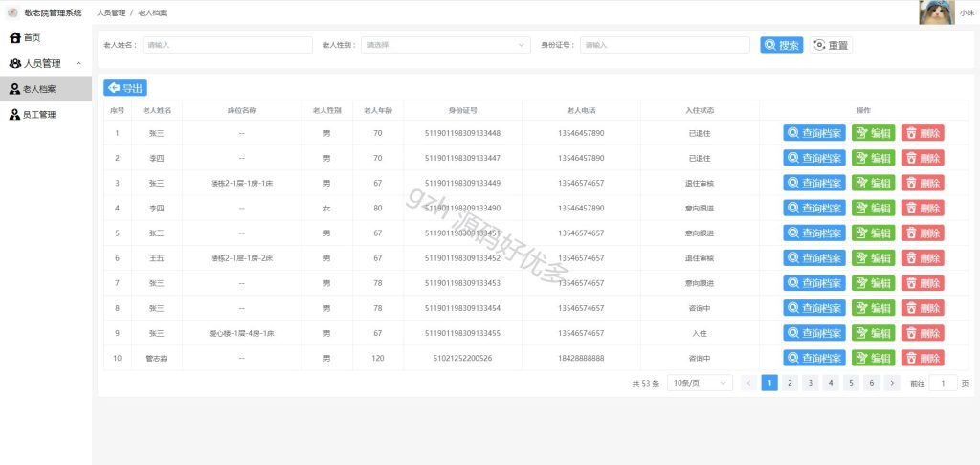
Task: Click 编辑 for row 5
Action: 873,233
